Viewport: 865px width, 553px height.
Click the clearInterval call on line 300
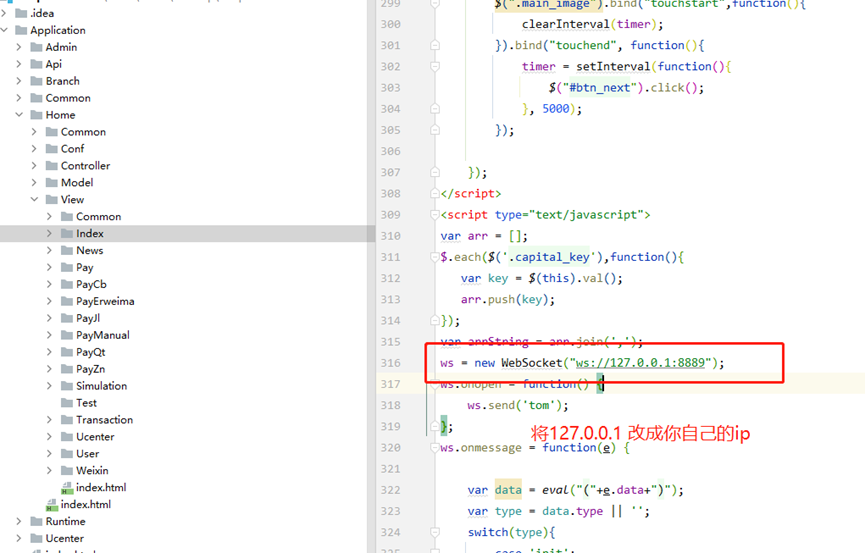pos(565,24)
